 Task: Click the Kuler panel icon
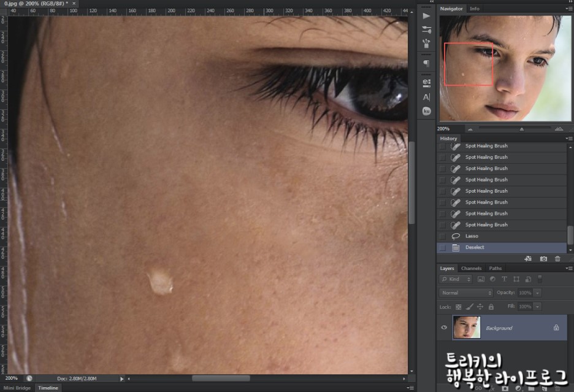point(426,111)
